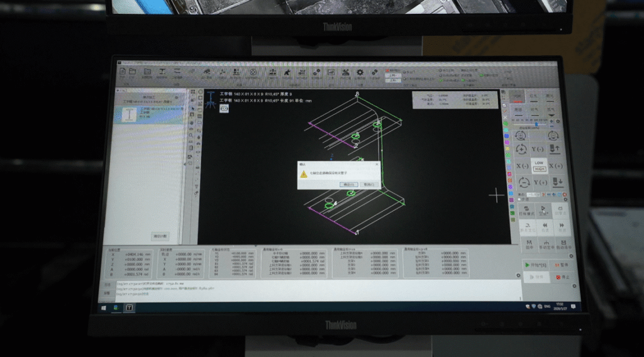Screen dimensions: 644x357
Task: Tick the 步进 step checkbox
Action: [519, 199]
